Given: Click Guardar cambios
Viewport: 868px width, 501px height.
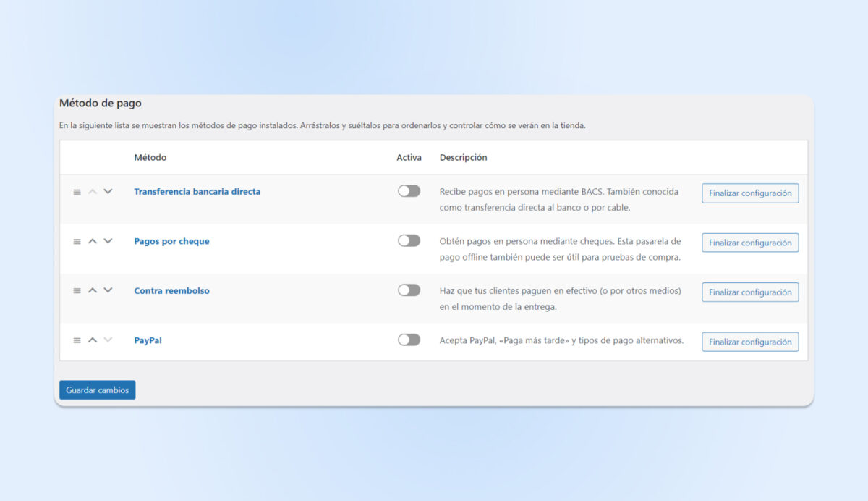Looking at the screenshot, I should tap(97, 390).
